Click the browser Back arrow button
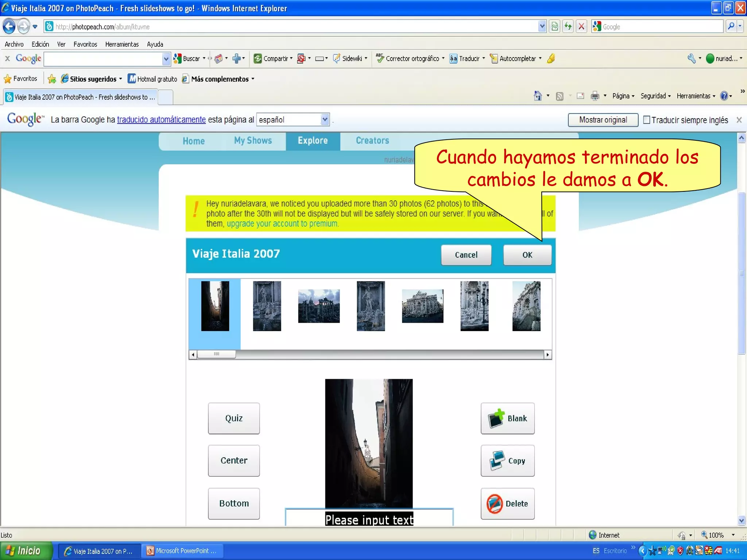 pos(9,26)
